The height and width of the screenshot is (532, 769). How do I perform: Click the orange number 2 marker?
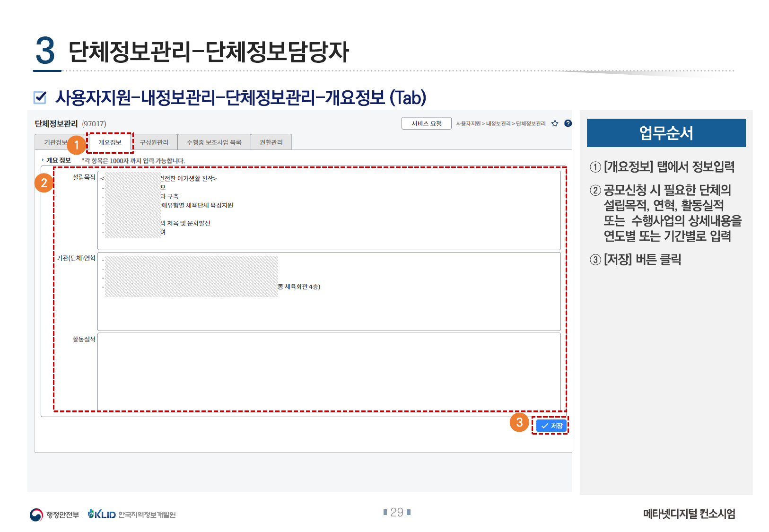[x=44, y=183]
